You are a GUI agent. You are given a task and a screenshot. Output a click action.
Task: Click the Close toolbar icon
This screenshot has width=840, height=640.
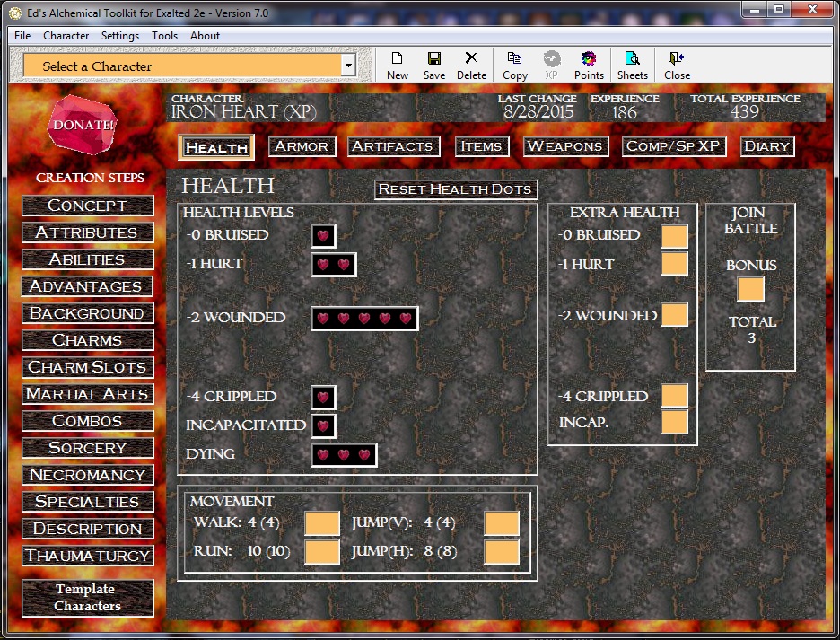(x=677, y=66)
